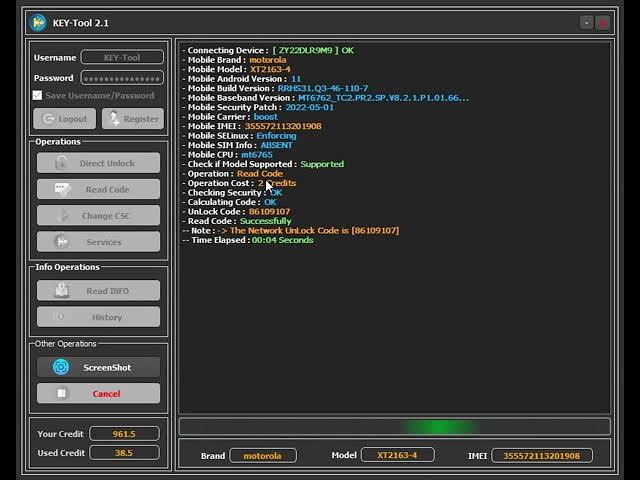Click the Mobile CPU mt6765 value
640x480 pixels.
coord(257,155)
